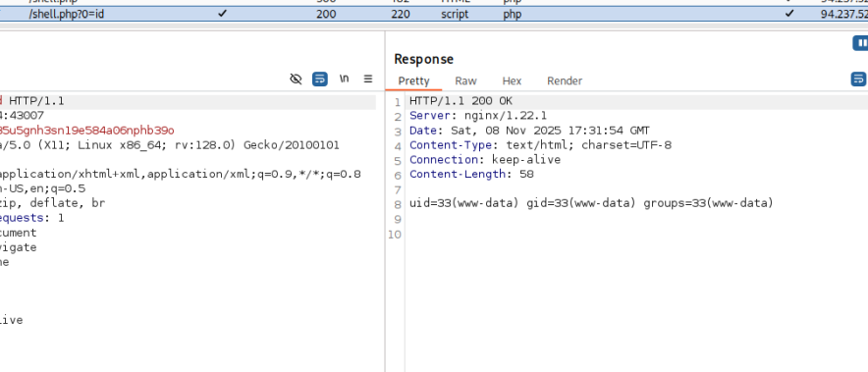Click deflate, br encoding line
Image resolution: width=868 pixels, height=372 pixels.
pyautogui.click(x=53, y=203)
